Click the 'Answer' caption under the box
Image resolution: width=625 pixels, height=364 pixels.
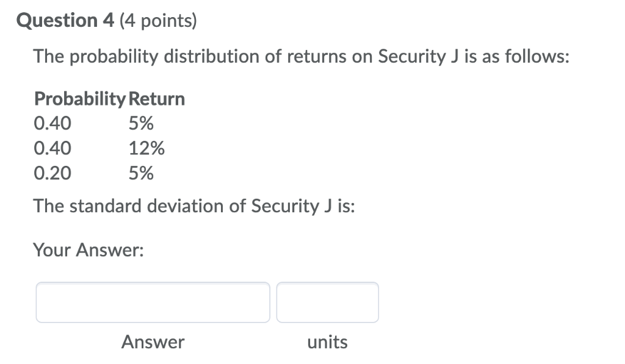click(153, 341)
